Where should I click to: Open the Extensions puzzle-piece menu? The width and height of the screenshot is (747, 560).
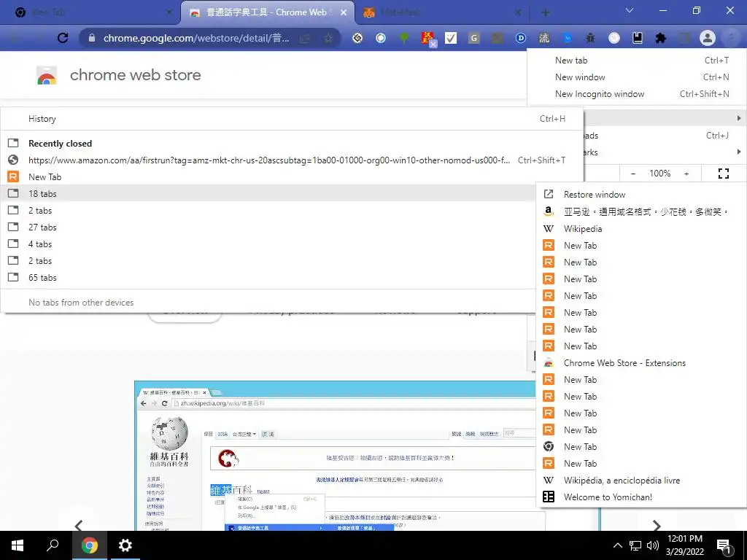pyautogui.click(x=661, y=38)
